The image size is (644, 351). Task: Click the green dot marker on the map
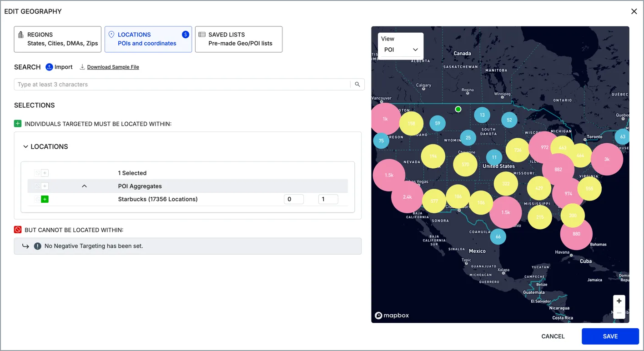[x=458, y=109]
